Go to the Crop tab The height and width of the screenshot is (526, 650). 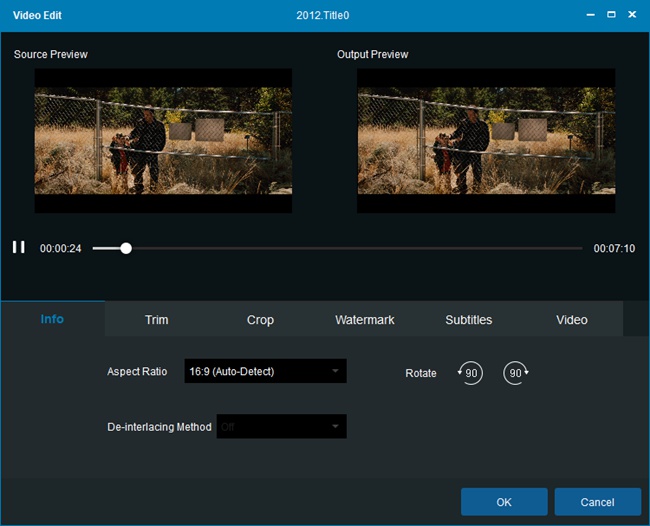(260, 320)
